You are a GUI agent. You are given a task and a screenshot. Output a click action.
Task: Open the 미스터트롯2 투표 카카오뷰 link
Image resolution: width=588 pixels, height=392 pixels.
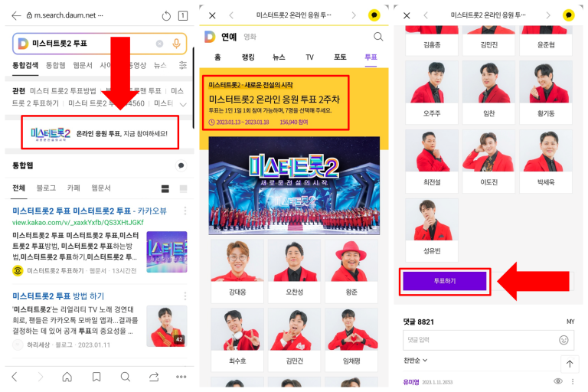click(90, 211)
